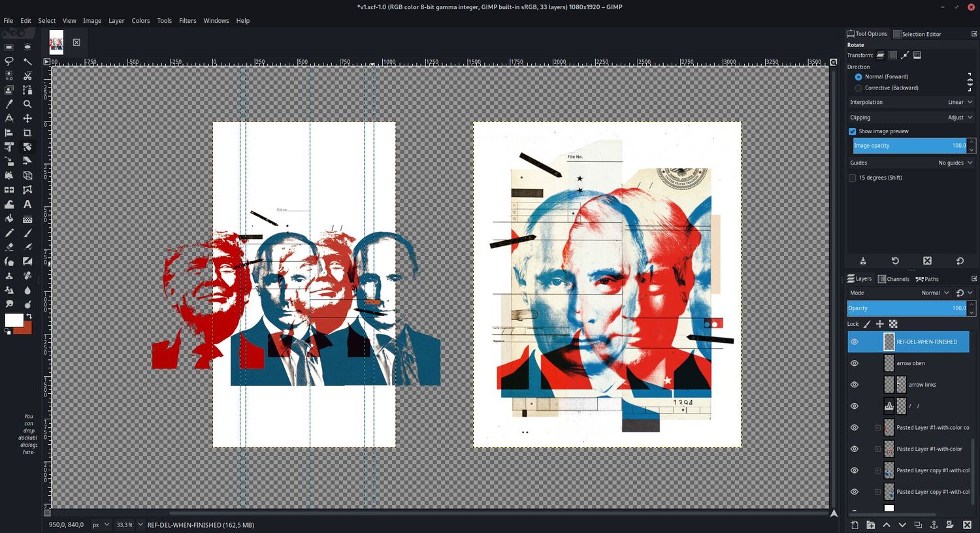The height and width of the screenshot is (533, 980).
Task: Adjust the Image opacity slider
Action: click(x=910, y=146)
